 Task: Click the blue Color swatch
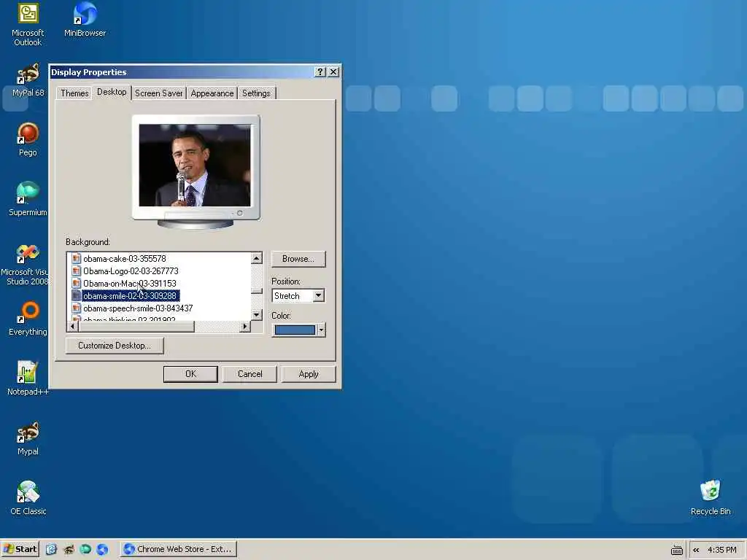click(x=295, y=330)
